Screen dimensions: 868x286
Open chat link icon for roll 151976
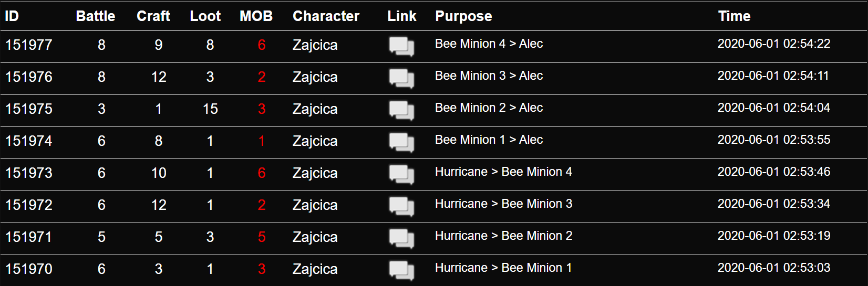click(x=401, y=78)
